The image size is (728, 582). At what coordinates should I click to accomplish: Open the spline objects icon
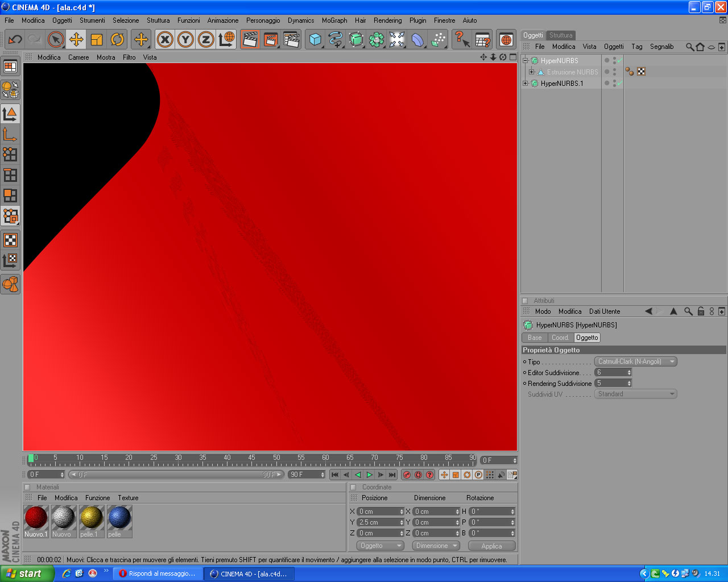pos(336,39)
